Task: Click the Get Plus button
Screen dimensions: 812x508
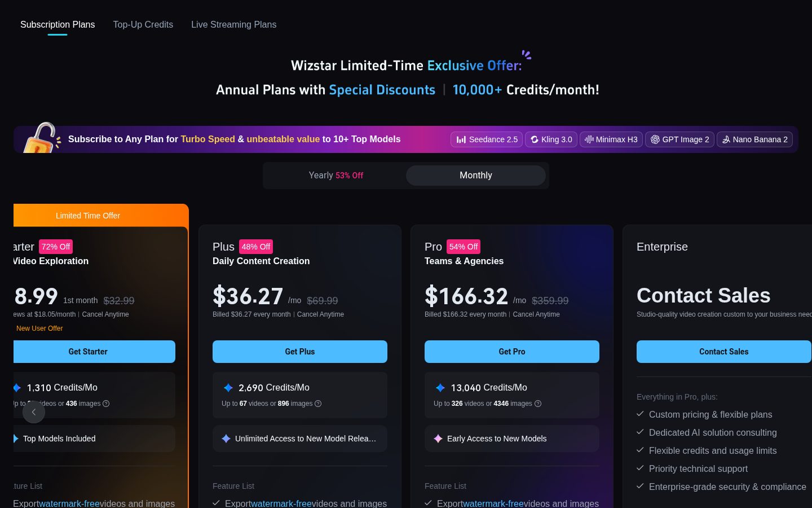Action: point(300,352)
